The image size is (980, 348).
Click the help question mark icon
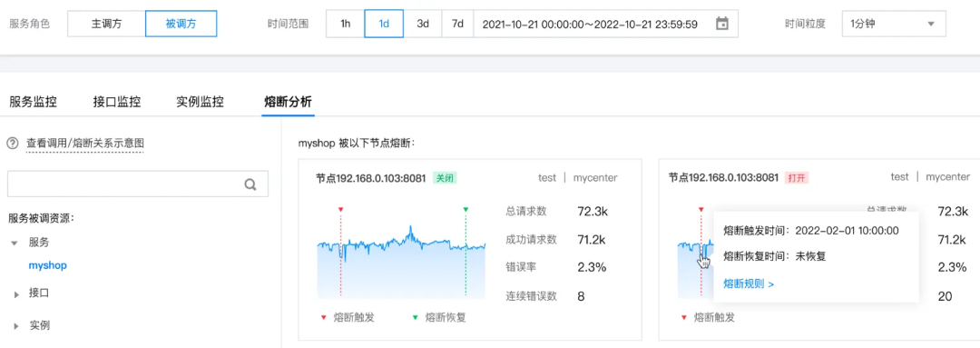click(12, 144)
